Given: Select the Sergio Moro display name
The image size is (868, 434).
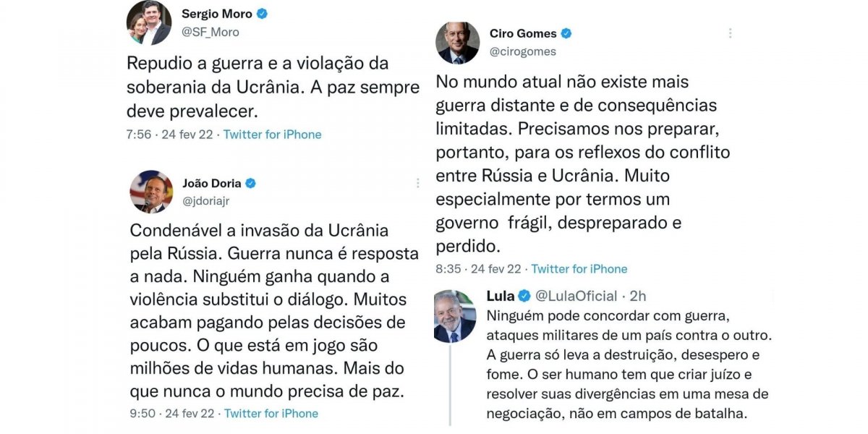Looking at the screenshot, I should tap(218, 13).
